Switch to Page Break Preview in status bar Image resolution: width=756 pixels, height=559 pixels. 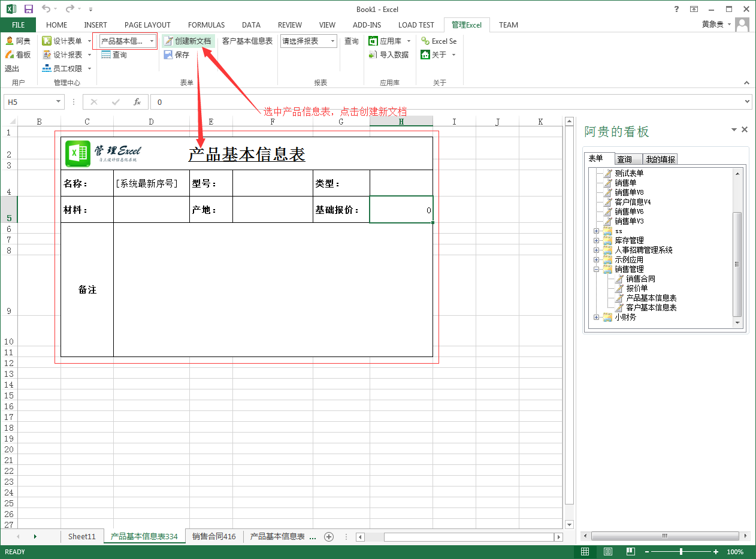pyautogui.click(x=631, y=552)
